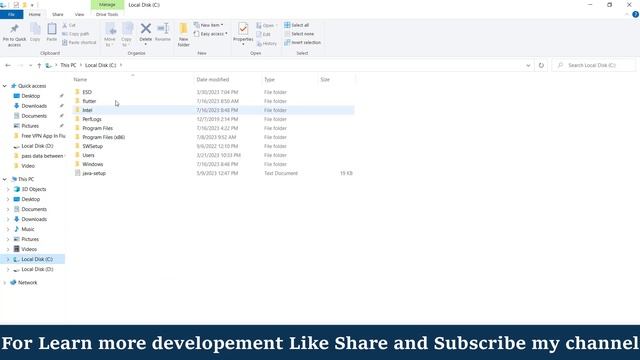The width and height of the screenshot is (640, 360).
Task: Click the Move to icon
Action: pyautogui.click(x=110, y=29)
